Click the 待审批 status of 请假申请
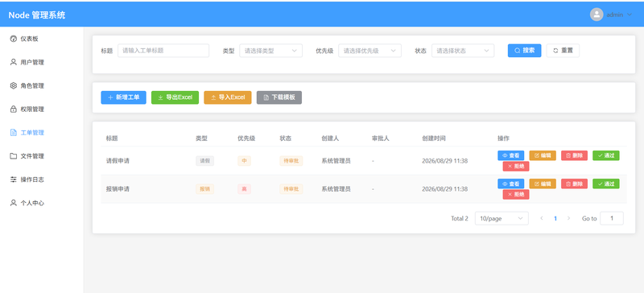This screenshot has width=644, height=293. (x=291, y=161)
